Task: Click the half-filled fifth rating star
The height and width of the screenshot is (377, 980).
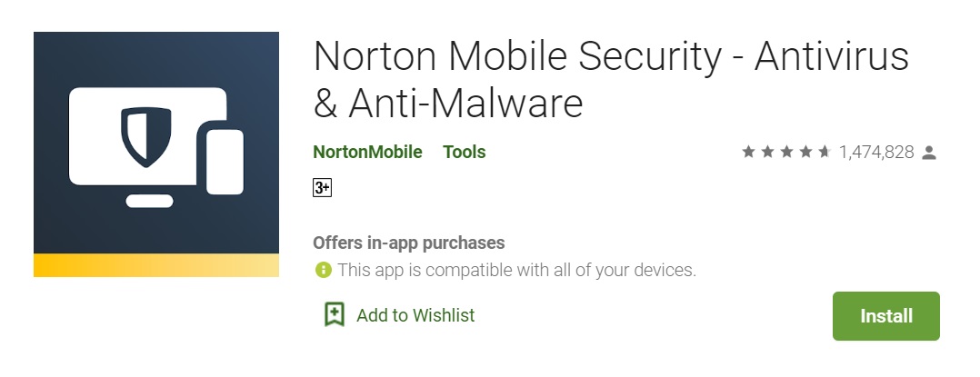Action: coord(825,153)
